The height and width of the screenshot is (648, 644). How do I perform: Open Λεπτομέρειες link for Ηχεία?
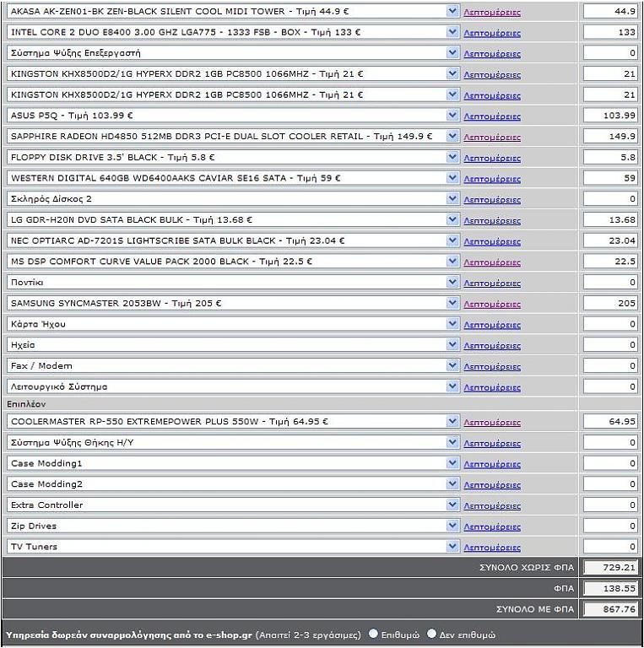click(x=492, y=346)
